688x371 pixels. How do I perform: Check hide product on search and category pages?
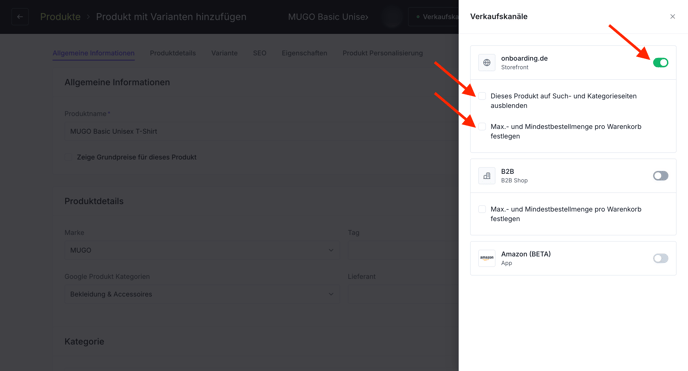(x=482, y=96)
